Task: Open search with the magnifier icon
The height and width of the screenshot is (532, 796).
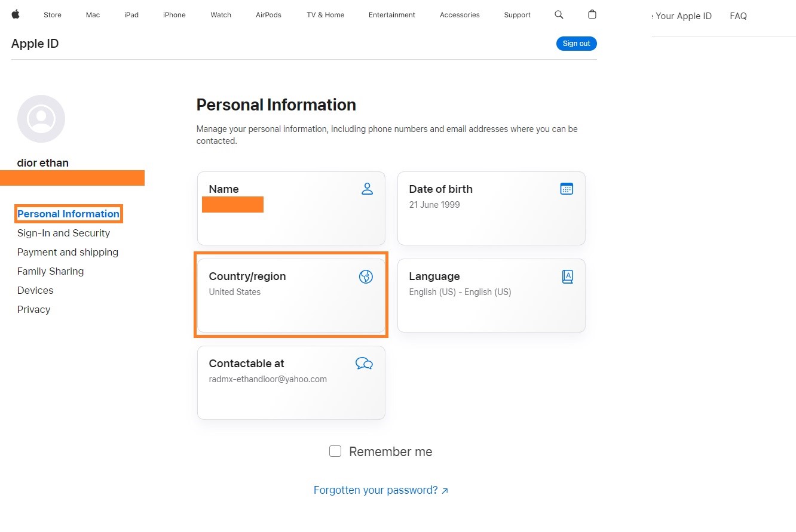Action: (559, 14)
